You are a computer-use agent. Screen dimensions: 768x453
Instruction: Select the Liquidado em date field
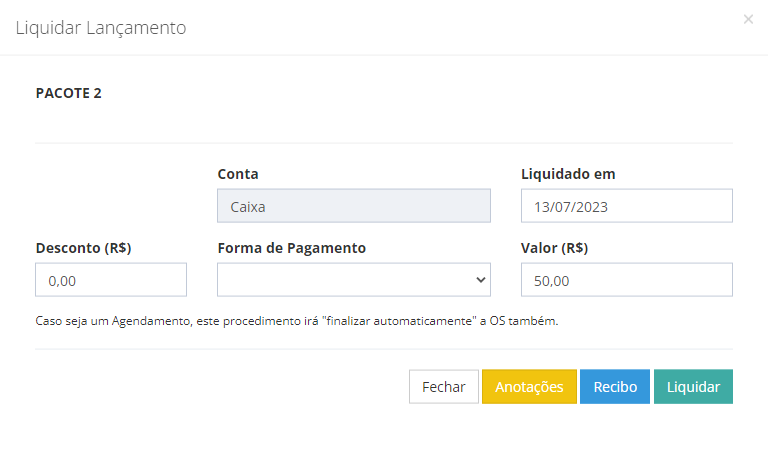626,206
